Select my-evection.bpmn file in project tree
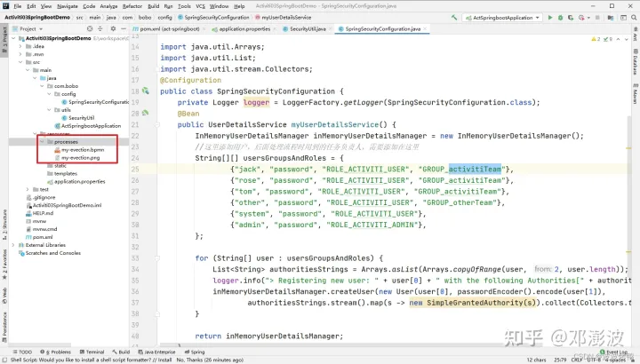The height and width of the screenshot is (364, 640). [x=82, y=149]
